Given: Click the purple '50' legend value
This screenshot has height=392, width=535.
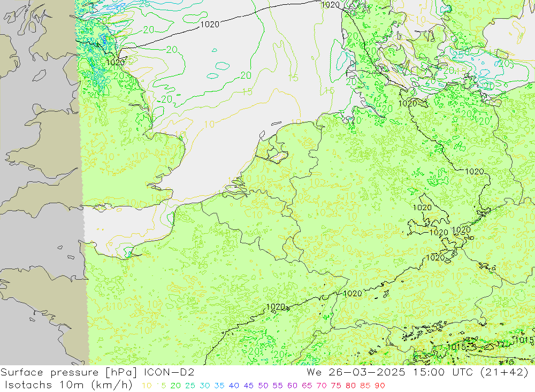Looking at the screenshot, I should click(263, 386).
